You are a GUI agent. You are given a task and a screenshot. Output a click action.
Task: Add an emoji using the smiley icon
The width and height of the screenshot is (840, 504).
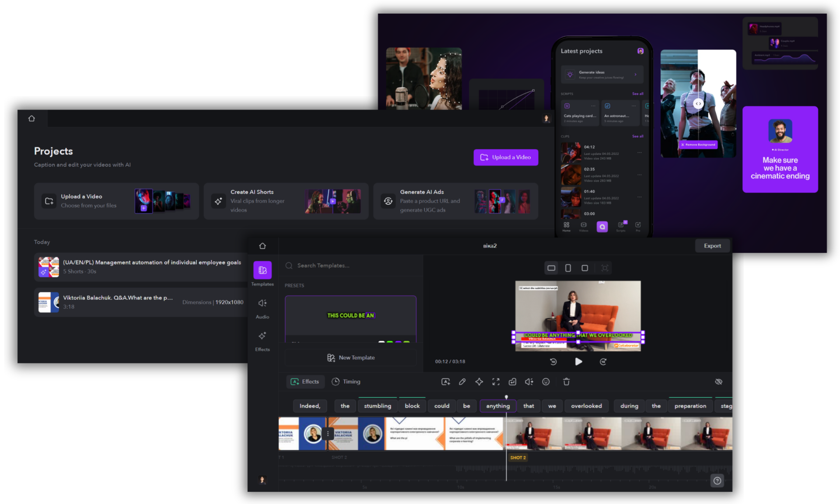pos(546,382)
